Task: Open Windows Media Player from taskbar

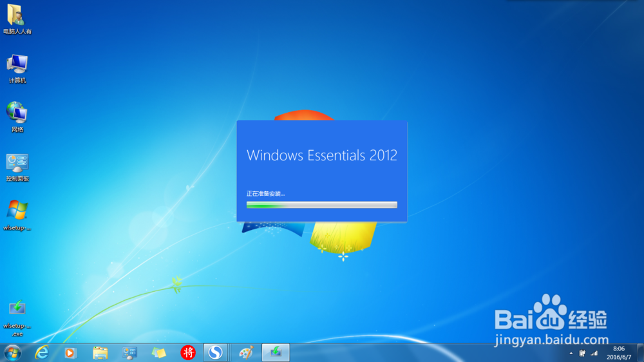Action: [x=70, y=353]
